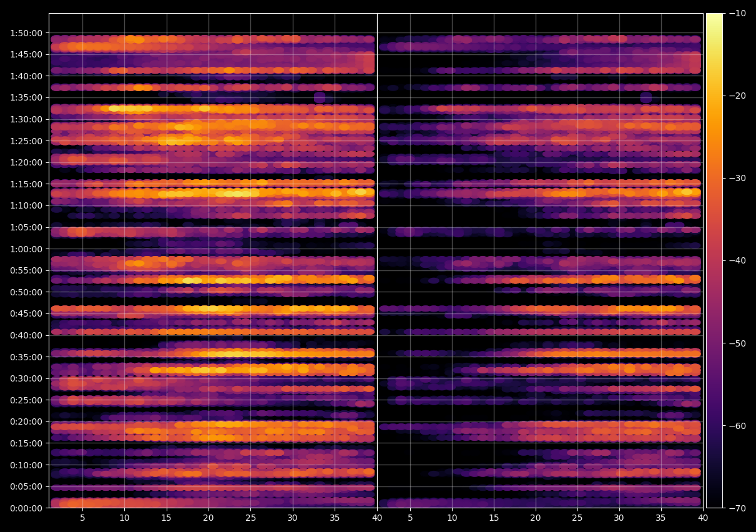Click the −20 colorbar tick label
756x532 pixels.
[737, 96]
